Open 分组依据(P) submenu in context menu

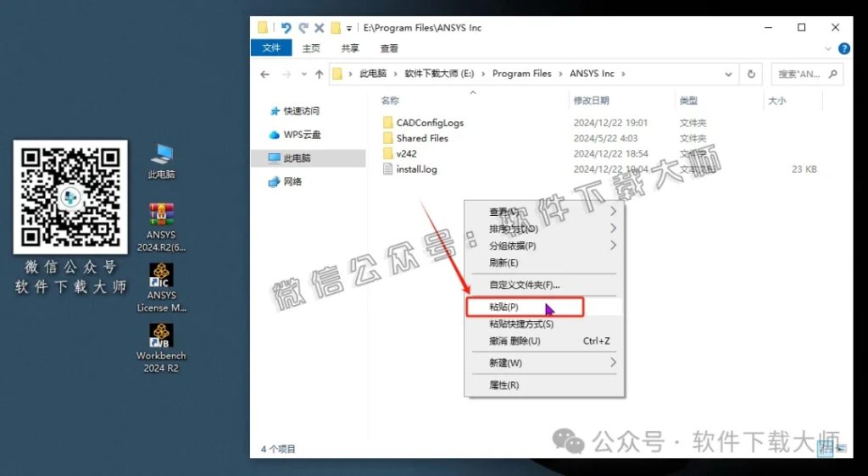pyautogui.click(x=545, y=246)
